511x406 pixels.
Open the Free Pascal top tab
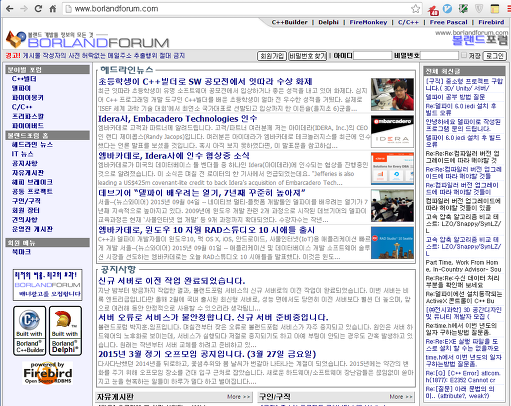pos(448,22)
